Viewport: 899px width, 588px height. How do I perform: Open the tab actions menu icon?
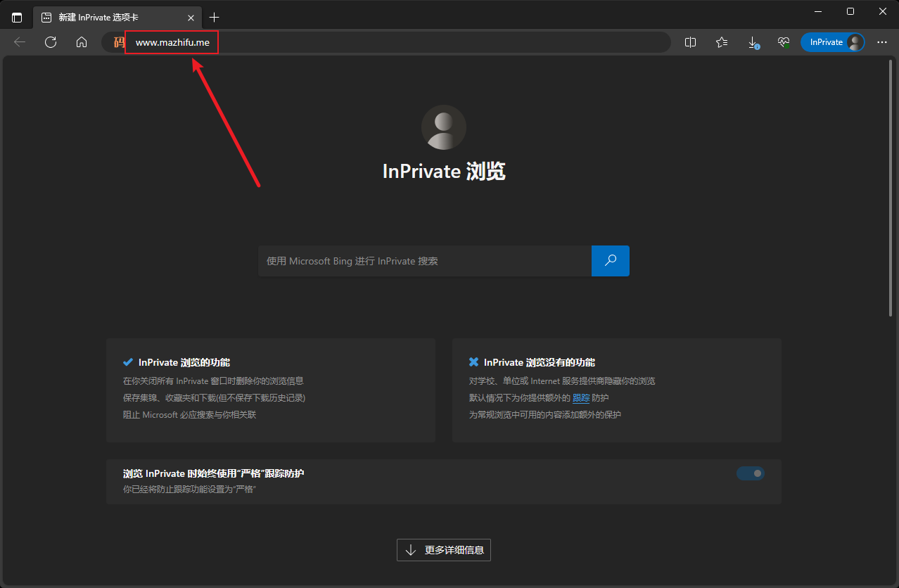(x=17, y=18)
